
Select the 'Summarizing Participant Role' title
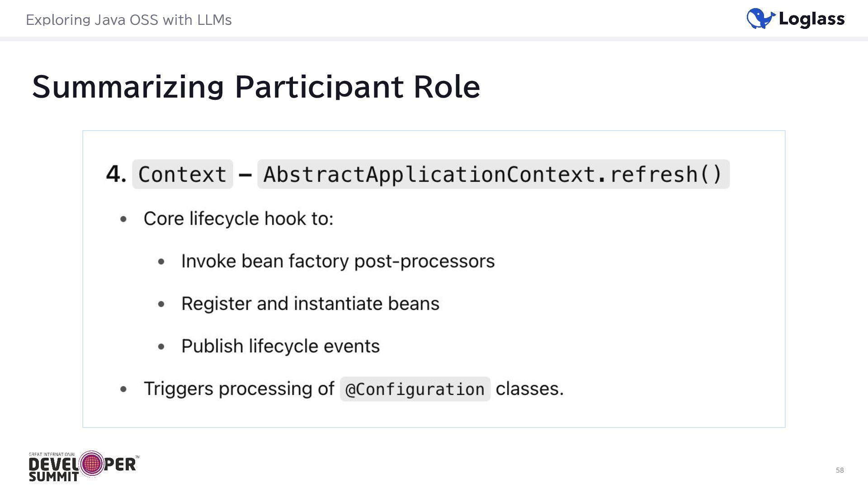(256, 86)
